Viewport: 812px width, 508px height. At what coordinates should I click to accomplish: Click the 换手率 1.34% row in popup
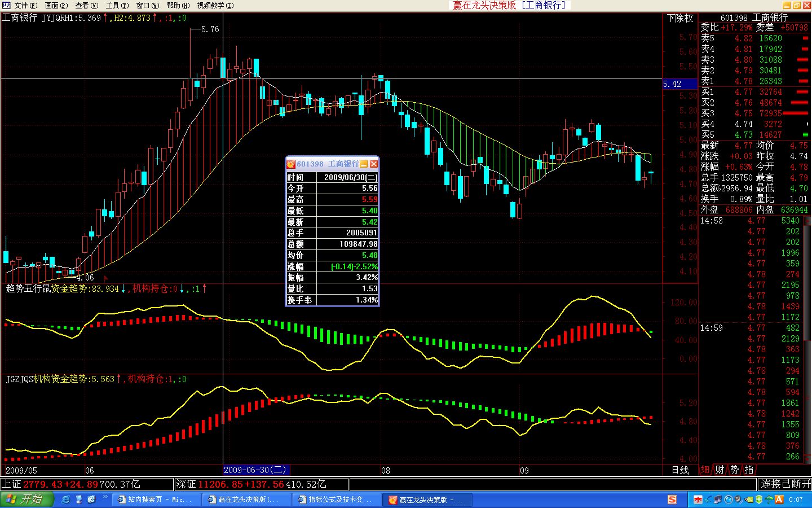tap(332, 300)
